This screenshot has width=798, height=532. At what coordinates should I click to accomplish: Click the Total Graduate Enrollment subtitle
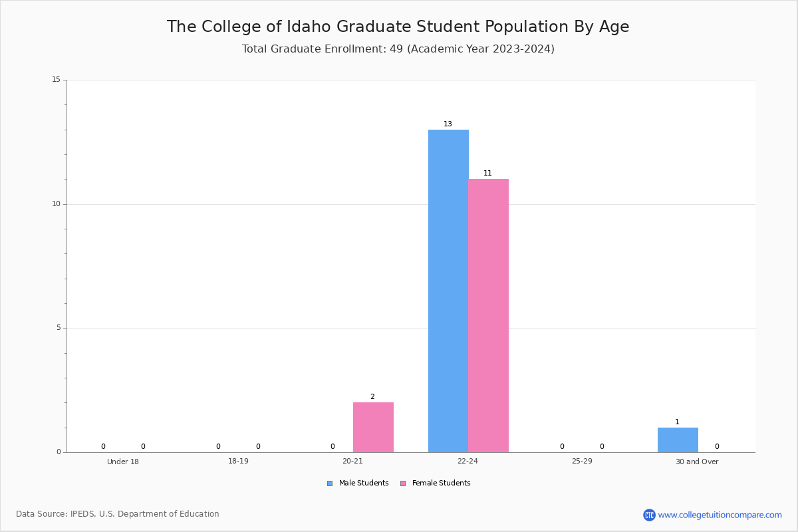(x=398, y=49)
